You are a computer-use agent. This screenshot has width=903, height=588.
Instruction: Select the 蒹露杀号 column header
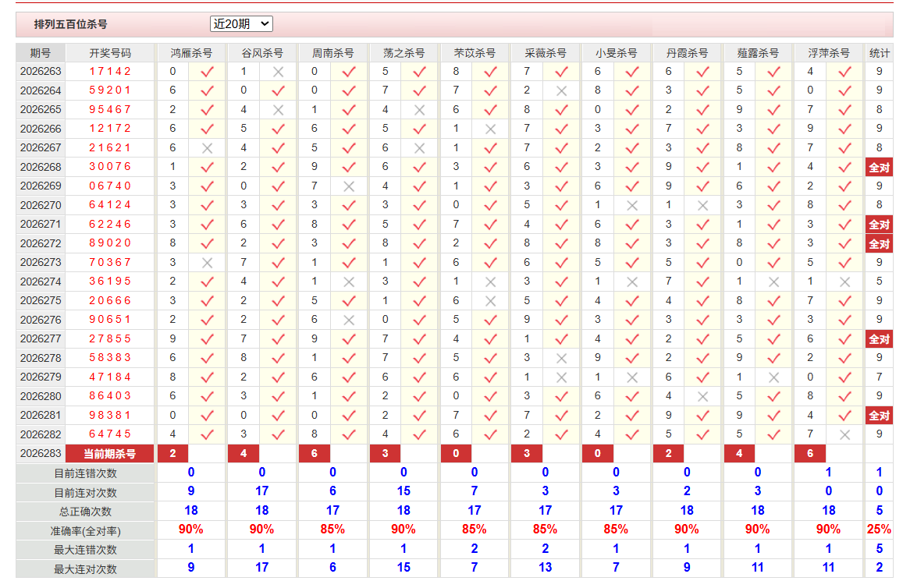point(758,53)
